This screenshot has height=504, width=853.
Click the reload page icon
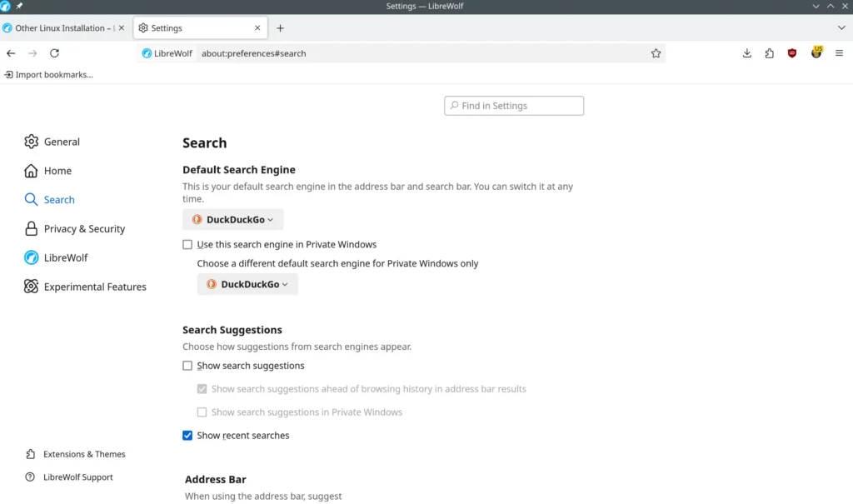(x=54, y=52)
